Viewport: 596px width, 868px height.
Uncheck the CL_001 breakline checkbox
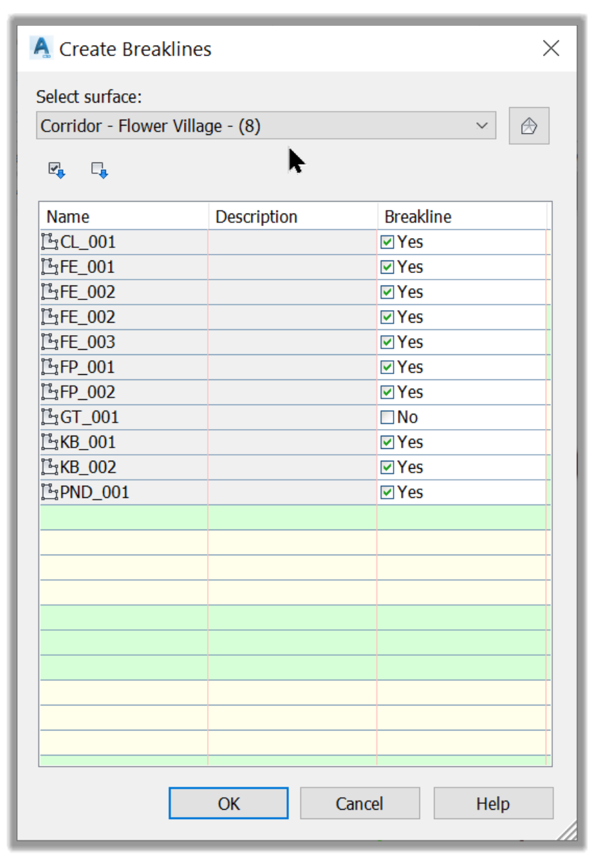click(388, 242)
